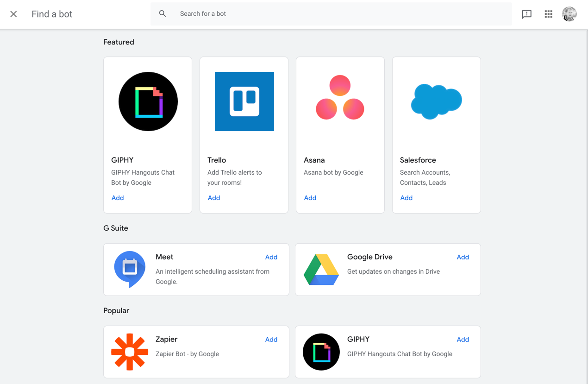
Task: Add the Google Drive bot
Action: 463,257
